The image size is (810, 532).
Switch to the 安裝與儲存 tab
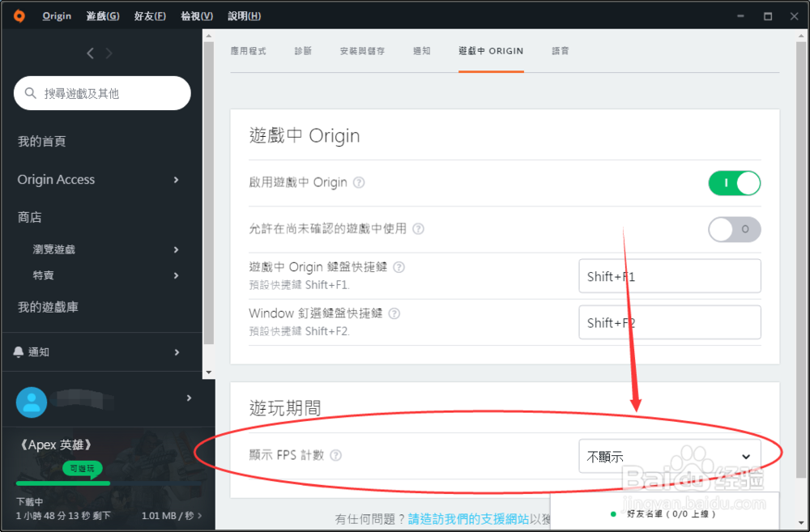click(x=362, y=51)
